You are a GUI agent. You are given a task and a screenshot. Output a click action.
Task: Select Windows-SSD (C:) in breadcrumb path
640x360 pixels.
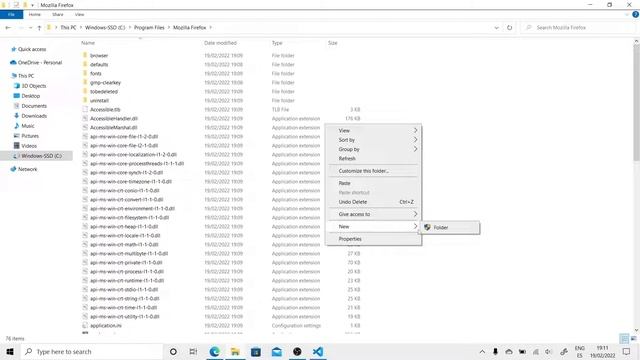105,28
